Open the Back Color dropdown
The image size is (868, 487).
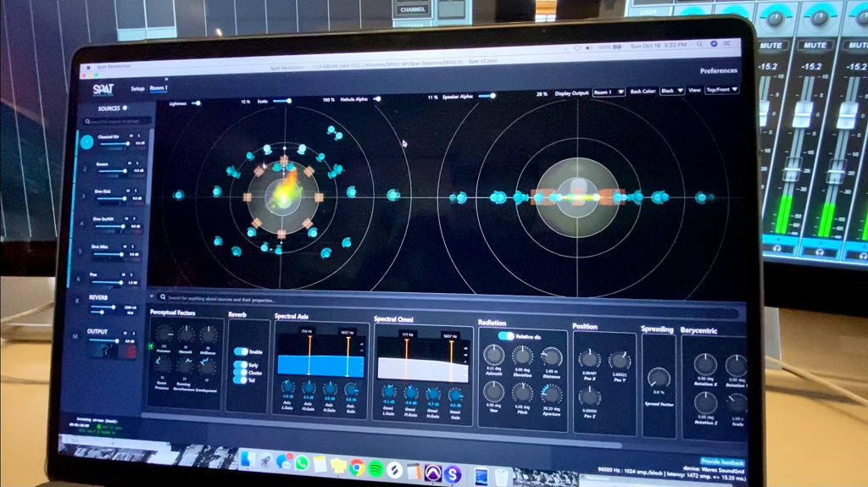click(x=671, y=90)
